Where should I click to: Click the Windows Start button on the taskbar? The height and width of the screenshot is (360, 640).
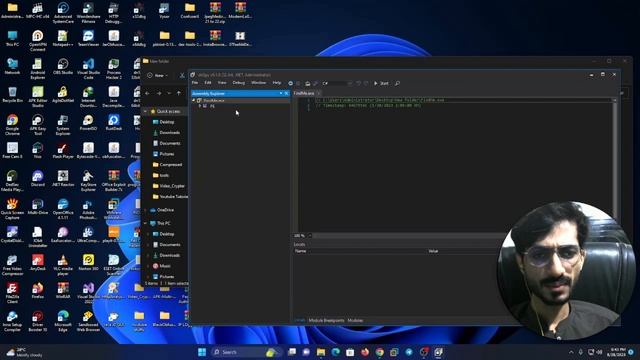(x=202, y=352)
